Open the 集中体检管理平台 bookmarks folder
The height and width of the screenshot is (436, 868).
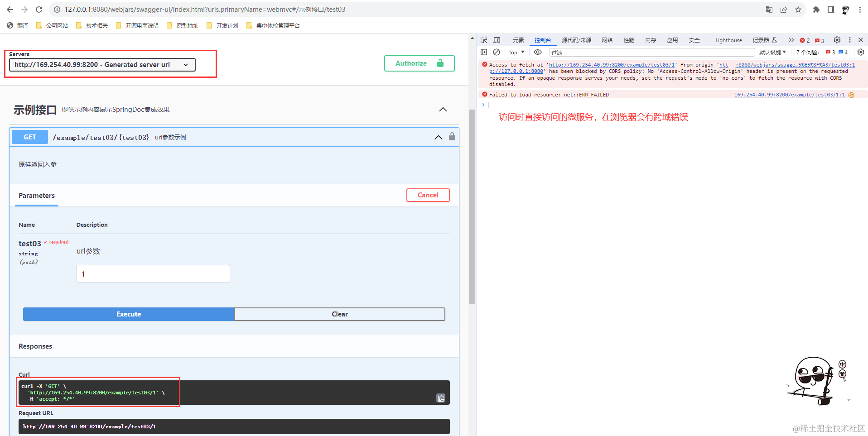click(273, 26)
